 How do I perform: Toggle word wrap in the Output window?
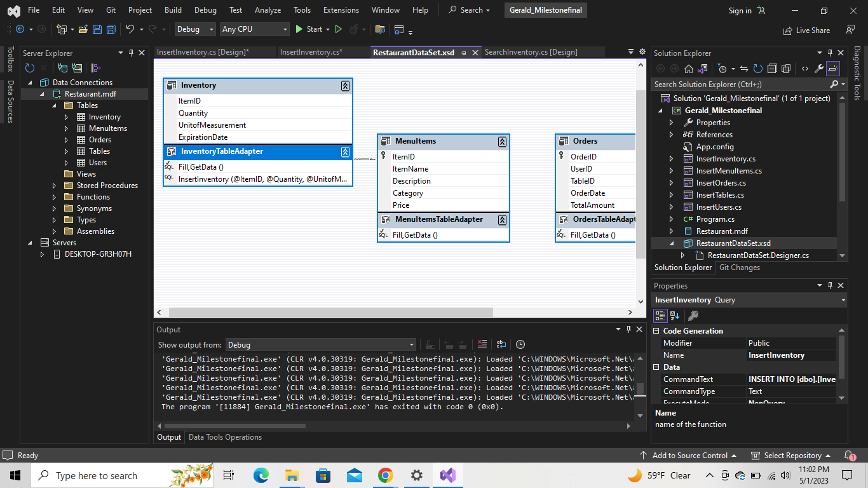[501, 344]
